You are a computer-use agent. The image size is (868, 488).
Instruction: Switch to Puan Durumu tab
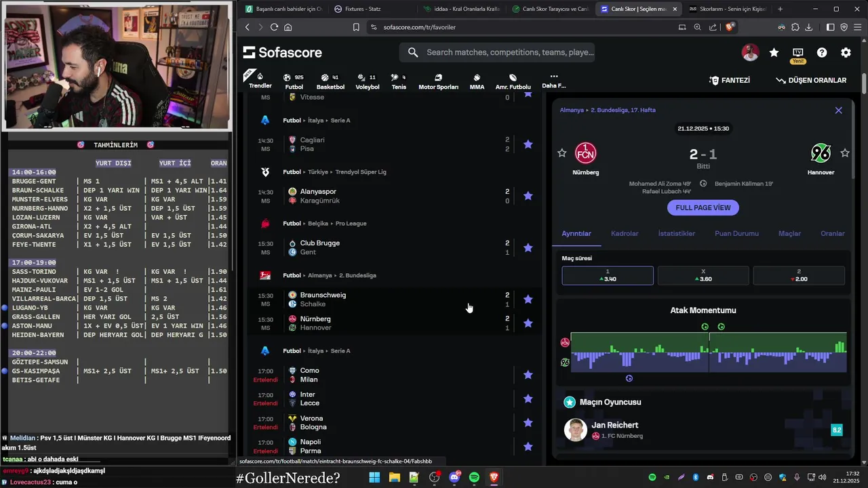(736, 233)
